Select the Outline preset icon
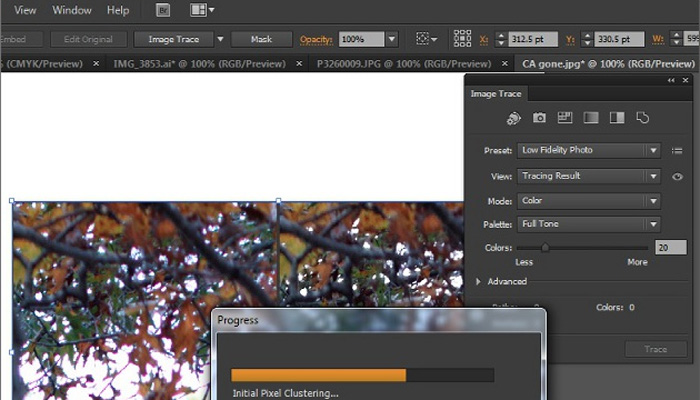This screenshot has width=700, height=400. tap(643, 118)
